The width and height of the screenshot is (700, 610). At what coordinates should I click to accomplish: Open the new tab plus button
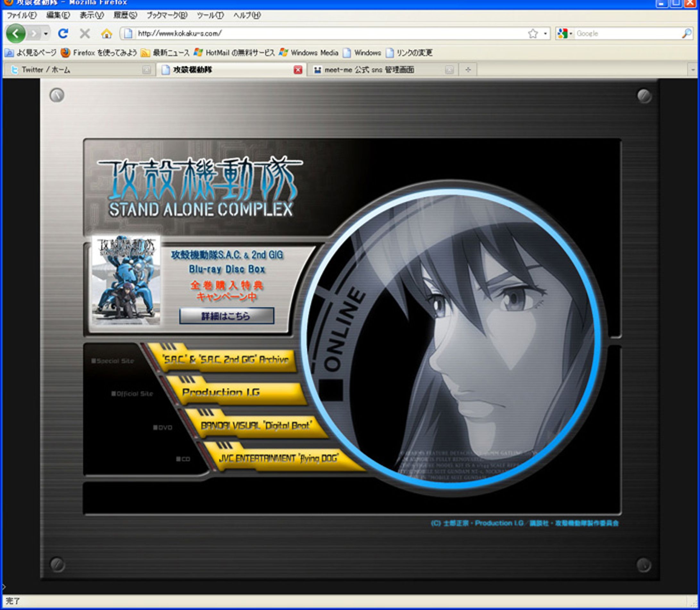[x=468, y=70]
